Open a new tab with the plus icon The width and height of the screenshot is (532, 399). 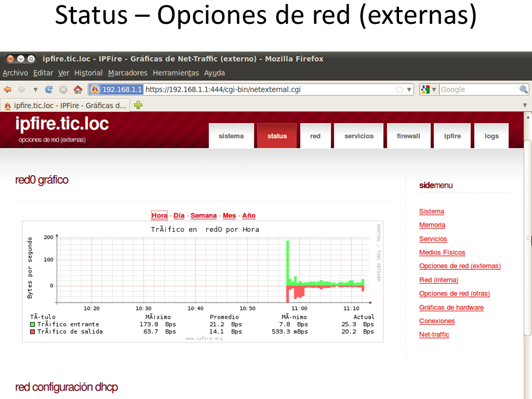click(x=138, y=105)
